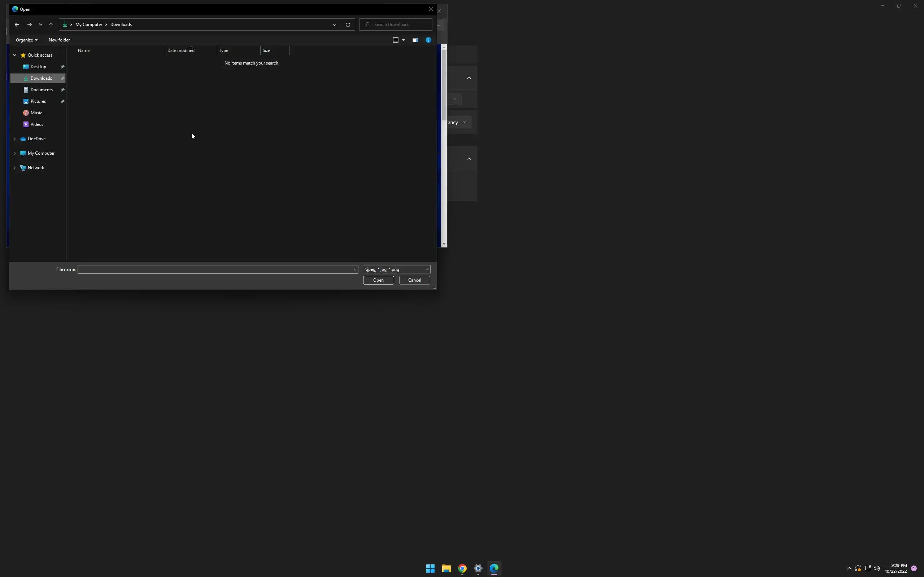Collapse the Quick access section
The image size is (924, 577).
pyautogui.click(x=14, y=55)
